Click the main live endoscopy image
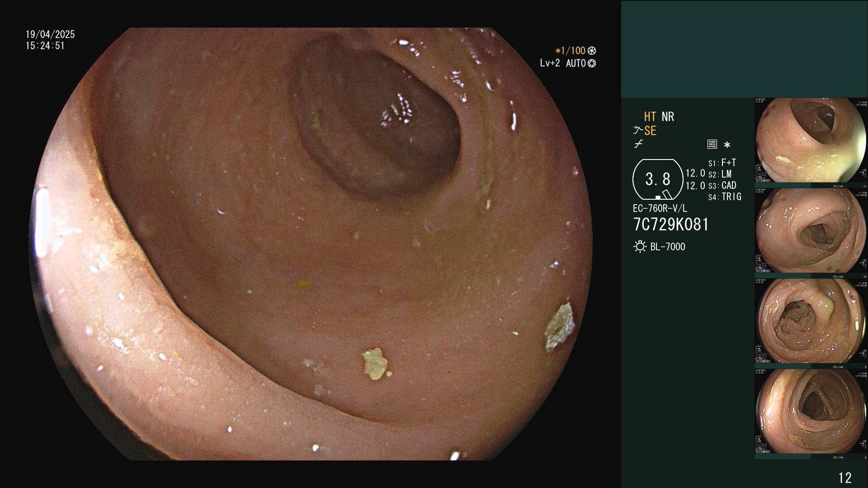Screen dimensions: 868x488 point(311,244)
